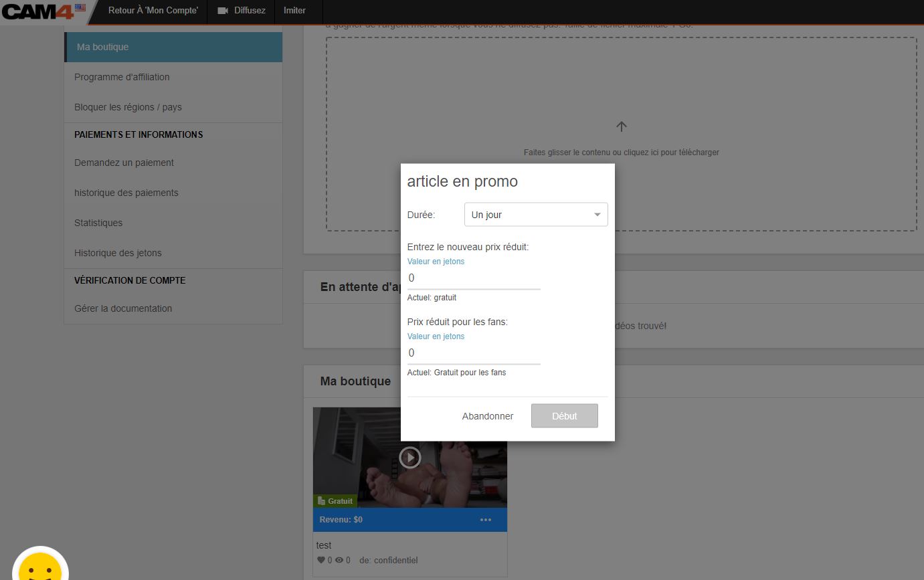Viewport: 924px width, 580px height.
Task: Open Programme d'affiliation in sidebar
Action: tap(122, 77)
